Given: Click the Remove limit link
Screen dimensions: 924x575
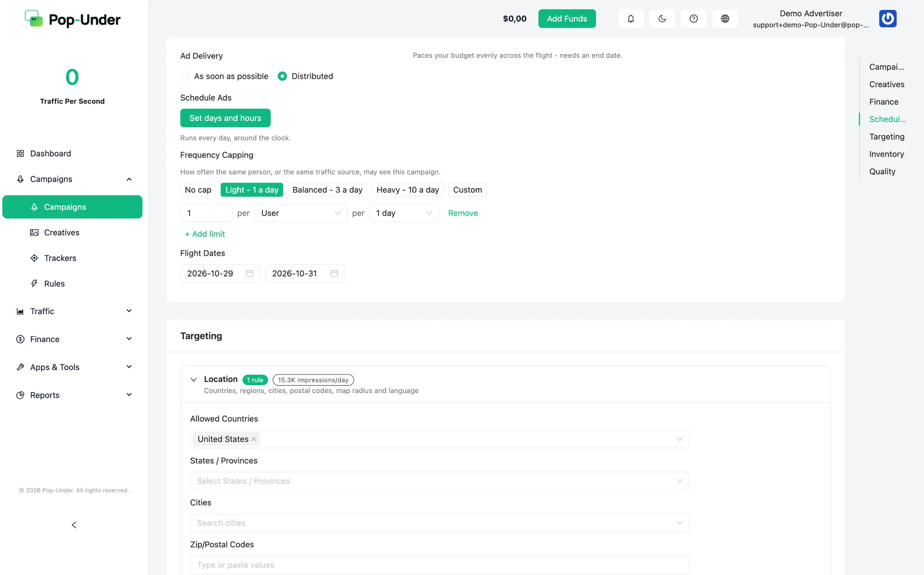Looking at the screenshot, I should (463, 213).
